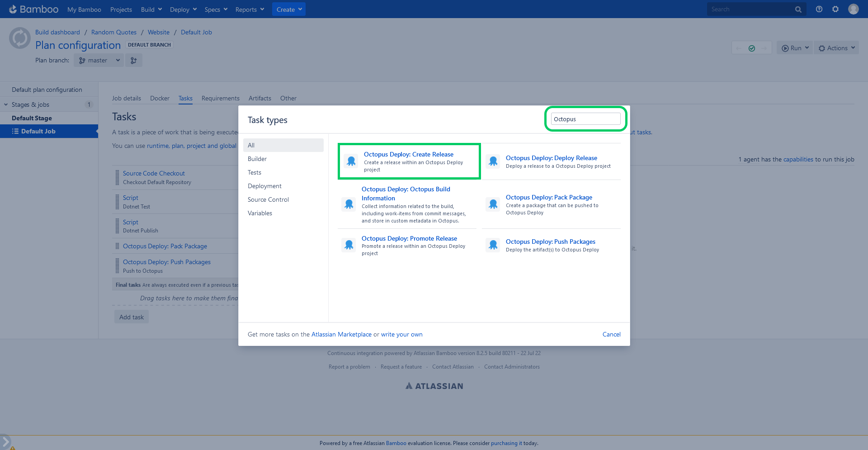Grab the Source Code Checkout drag handle
The image size is (868, 450).
pyautogui.click(x=118, y=177)
